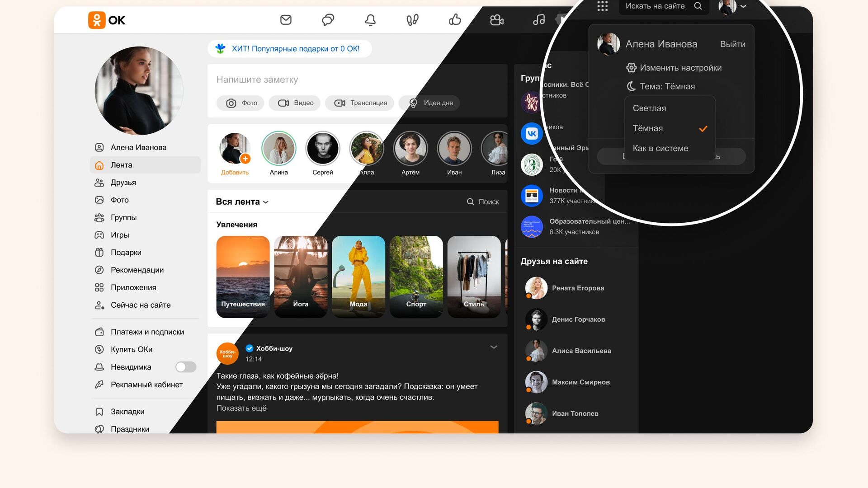Open the Йога interest card
Screen dimensions: 868x488
[301, 277]
